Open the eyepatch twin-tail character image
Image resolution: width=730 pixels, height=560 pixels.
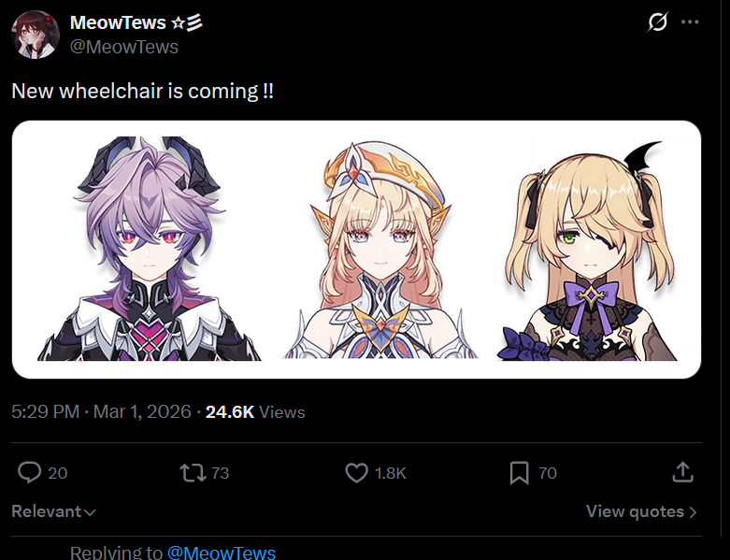[590, 251]
